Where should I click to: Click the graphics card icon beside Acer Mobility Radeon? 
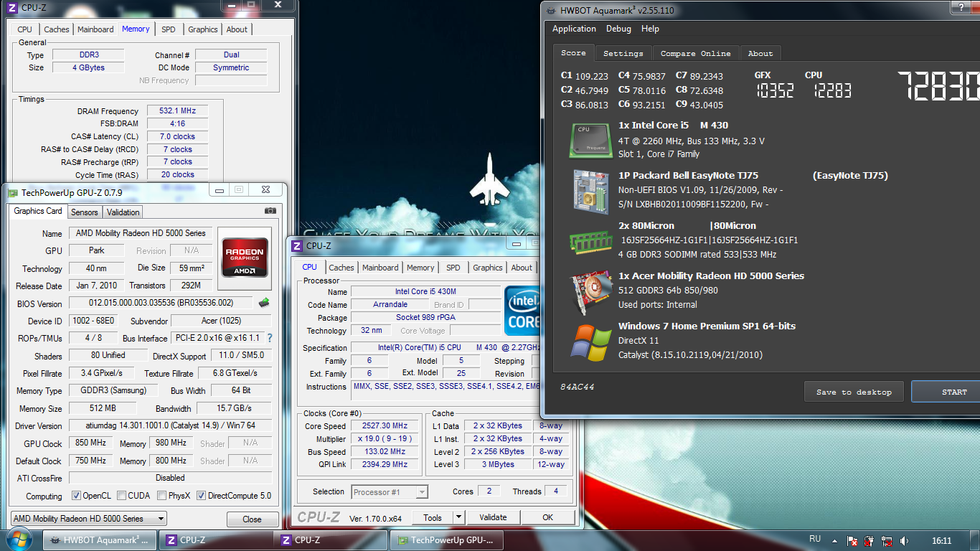(x=591, y=291)
